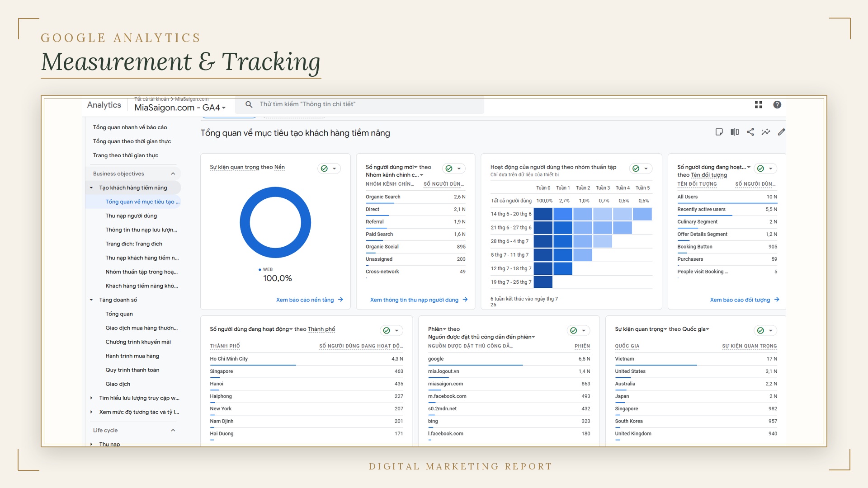Image resolution: width=868 pixels, height=488 pixels.
Task: Click the search magnifier icon
Action: 249,104
